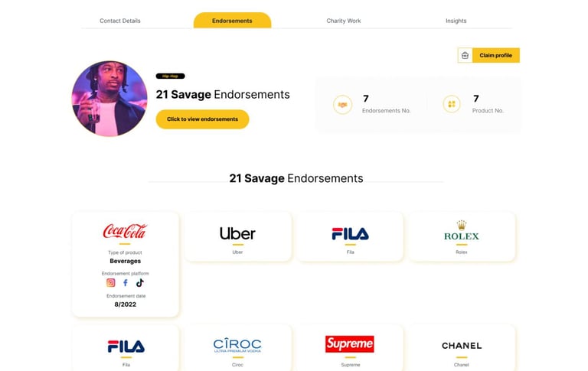Open the Chanel endorsement card
The height and width of the screenshot is (371, 588).
pos(462,348)
